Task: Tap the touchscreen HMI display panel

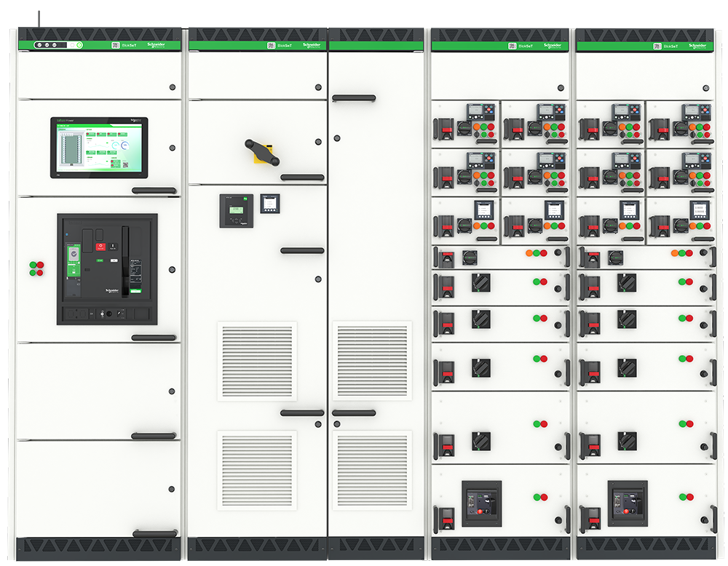Action: click(99, 148)
